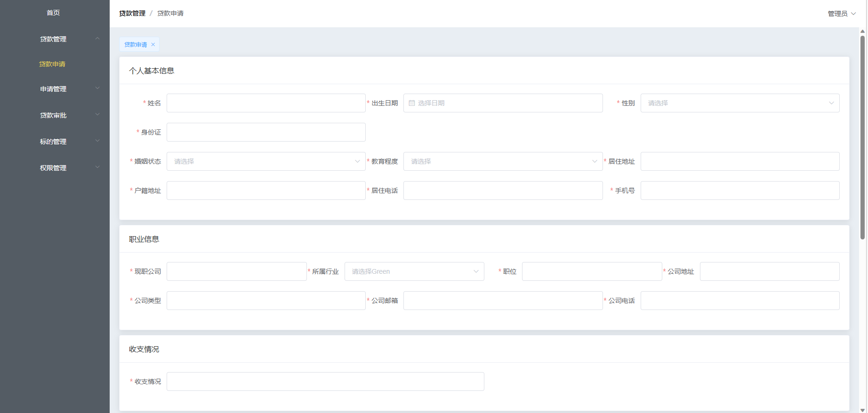
Task: Expand the 贷款审批 sidebar menu
Action: [x=55, y=115]
